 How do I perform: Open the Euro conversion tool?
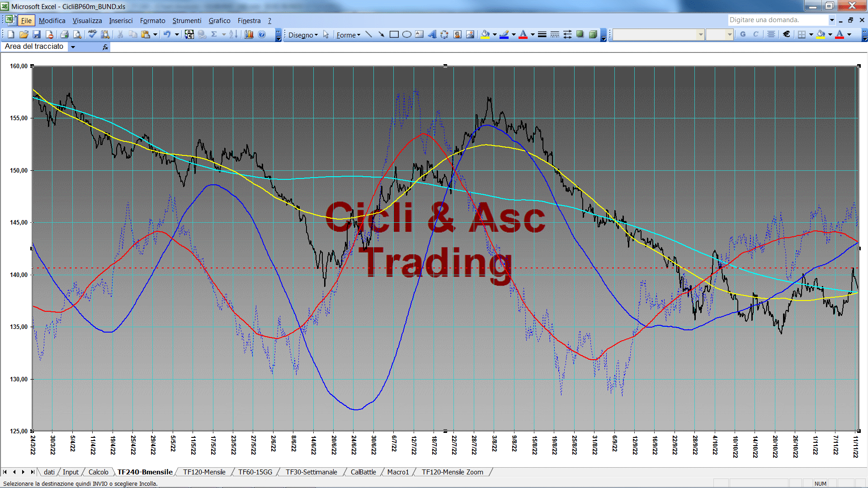pos(189,34)
